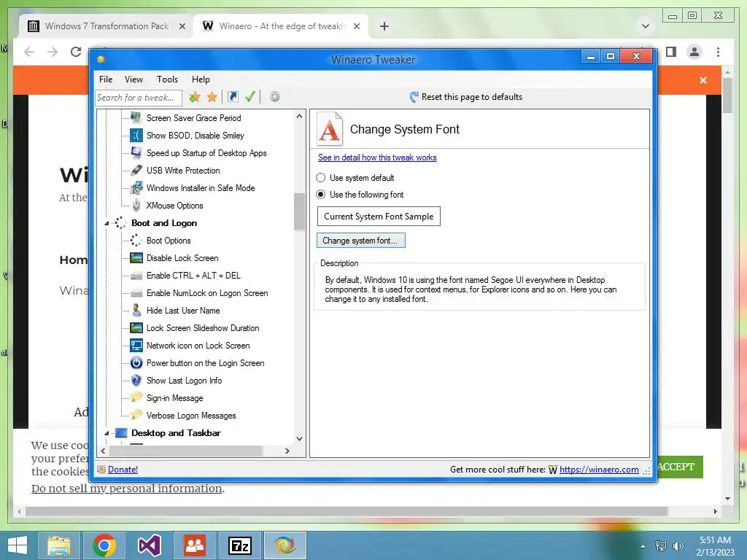Screen dimensions: 747x560
Task: Click the volume speaker tray icon
Action: (x=678, y=546)
